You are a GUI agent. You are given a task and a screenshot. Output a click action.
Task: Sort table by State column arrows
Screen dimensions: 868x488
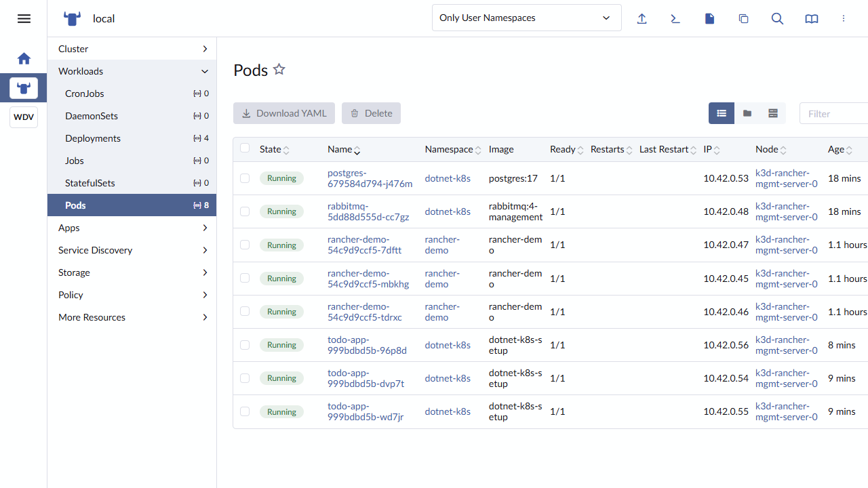pos(286,150)
